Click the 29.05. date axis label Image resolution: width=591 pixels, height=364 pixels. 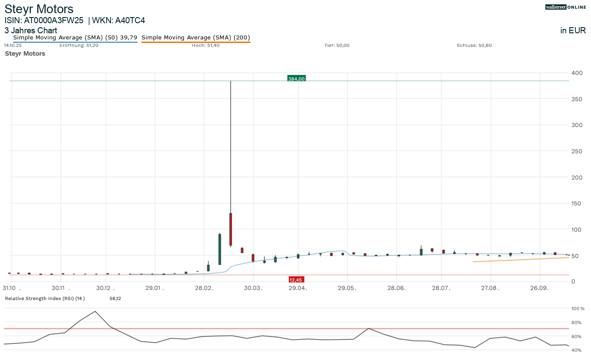coord(347,288)
